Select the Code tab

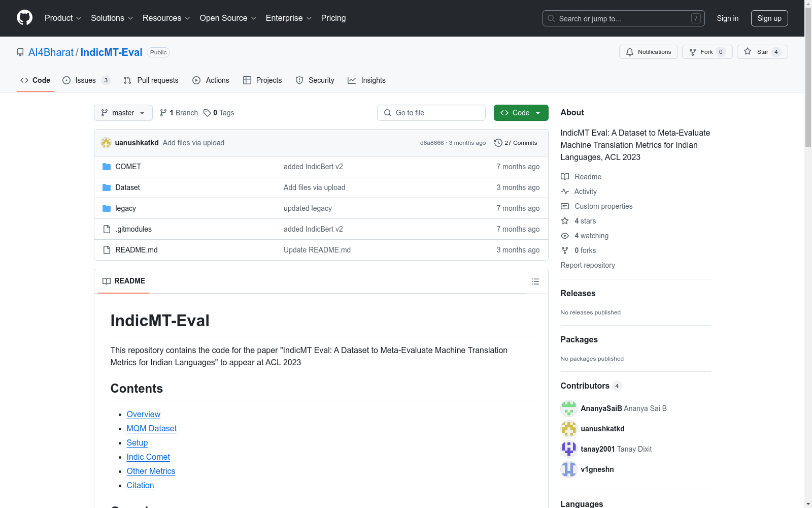36,80
